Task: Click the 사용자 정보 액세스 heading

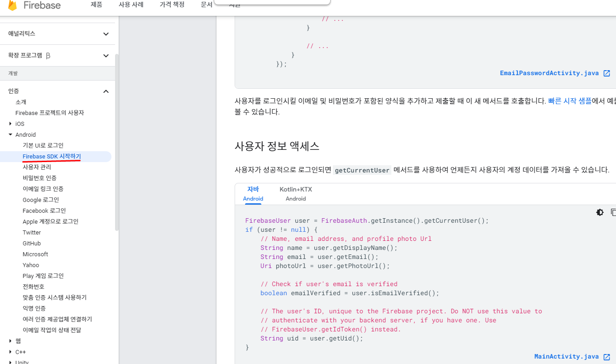Action: click(x=277, y=146)
